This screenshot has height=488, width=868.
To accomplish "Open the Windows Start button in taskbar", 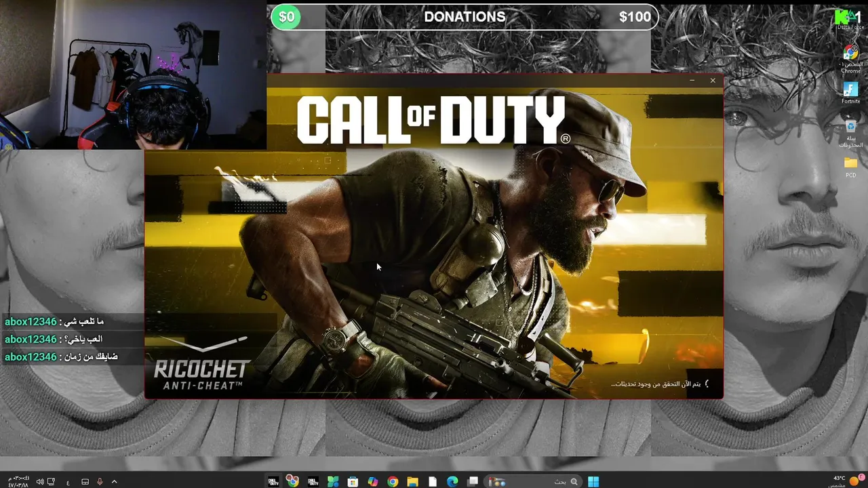I will [593, 482].
